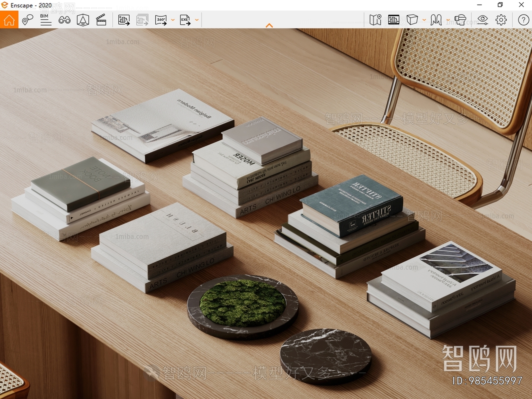Image resolution: width=532 pixels, height=399 pixels.
Task: Toggle the BIM information mode
Action: (x=46, y=20)
